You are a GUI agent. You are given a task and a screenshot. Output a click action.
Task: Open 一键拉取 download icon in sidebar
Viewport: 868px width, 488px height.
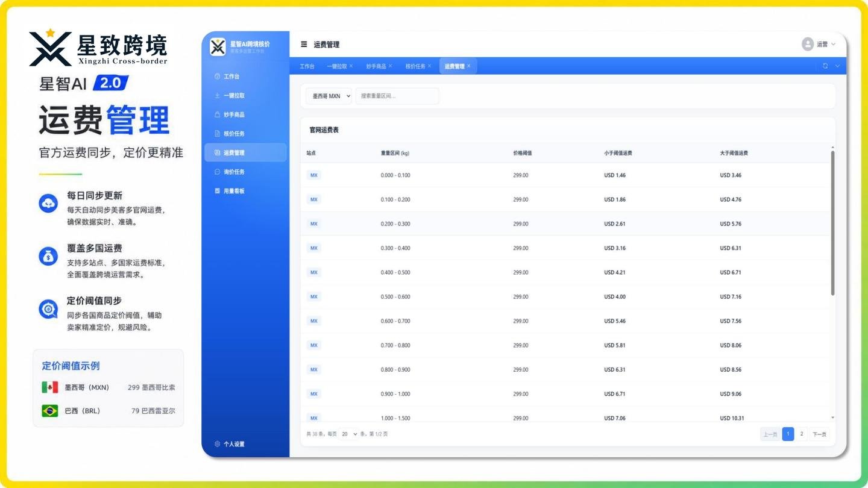pos(218,96)
